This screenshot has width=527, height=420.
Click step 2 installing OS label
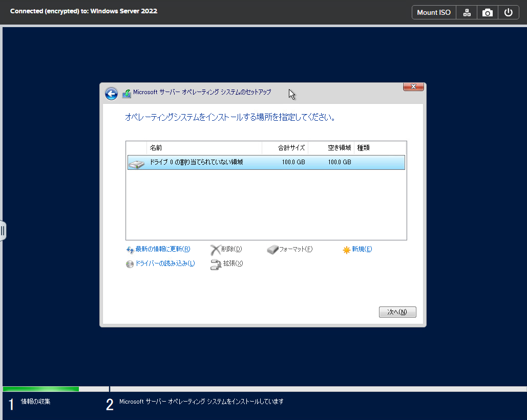point(201,402)
